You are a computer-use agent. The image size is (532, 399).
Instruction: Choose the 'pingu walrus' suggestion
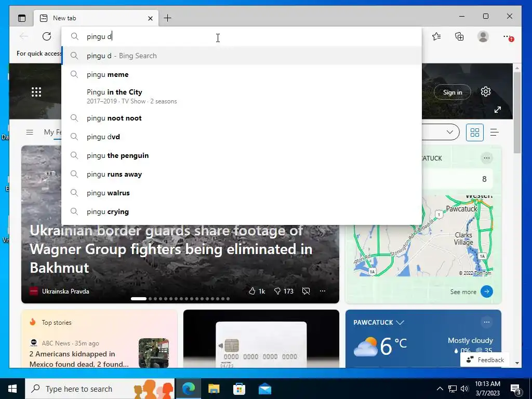(242, 193)
